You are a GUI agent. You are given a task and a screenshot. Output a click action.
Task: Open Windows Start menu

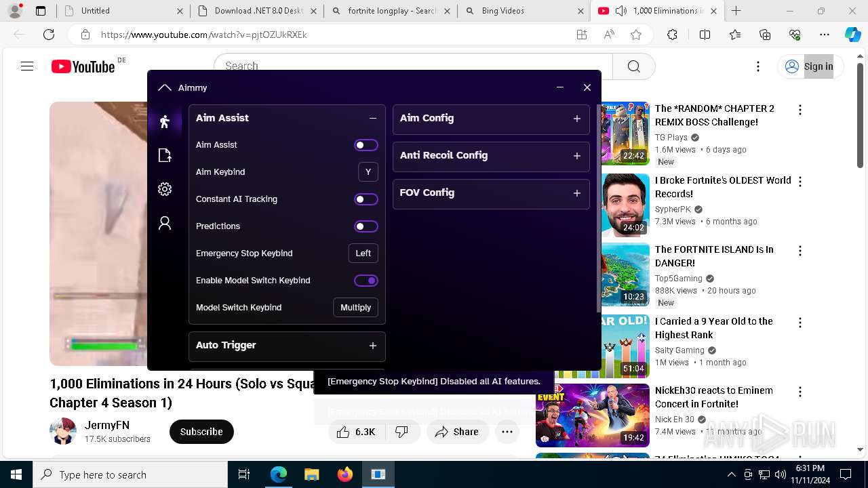(16, 474)
